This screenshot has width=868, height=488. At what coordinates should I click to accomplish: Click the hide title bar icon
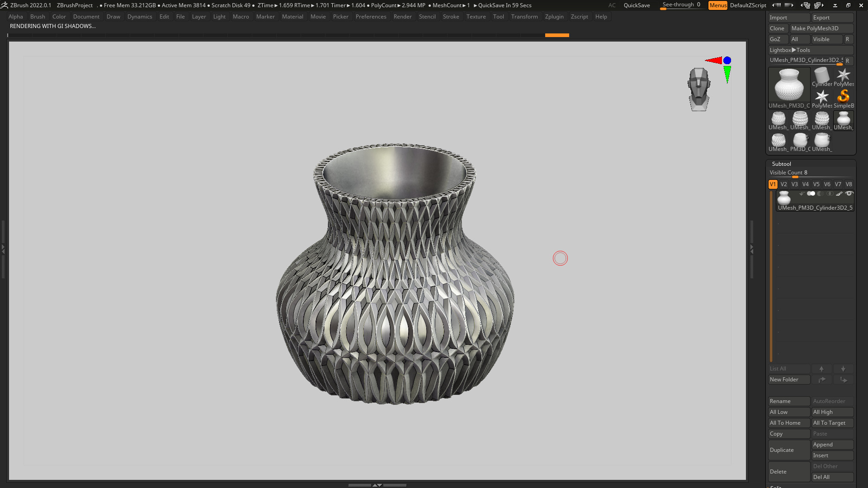[x=835, y=5]
